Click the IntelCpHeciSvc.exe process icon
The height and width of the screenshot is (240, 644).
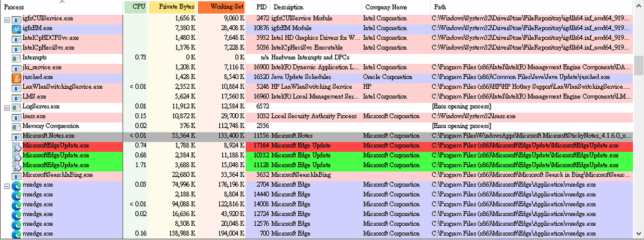16,48
